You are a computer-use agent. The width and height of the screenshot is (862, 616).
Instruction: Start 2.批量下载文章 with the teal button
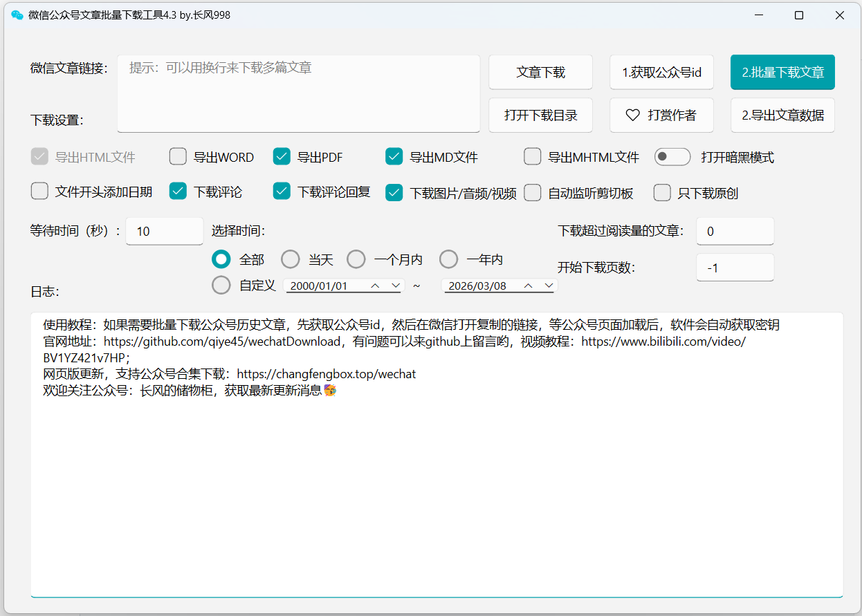tap(782, 73)
